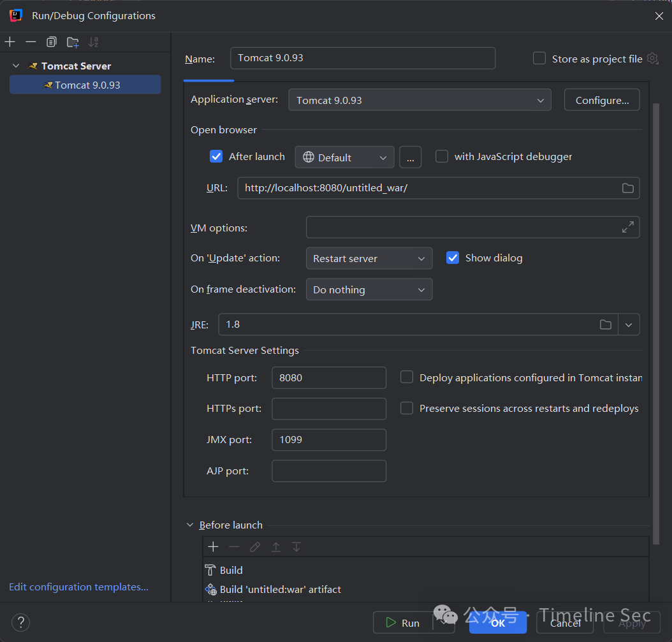This screenshot has width=672, height=642.
Task: Close the Run/Debug Configurations dialog
Action: [659, 16]
